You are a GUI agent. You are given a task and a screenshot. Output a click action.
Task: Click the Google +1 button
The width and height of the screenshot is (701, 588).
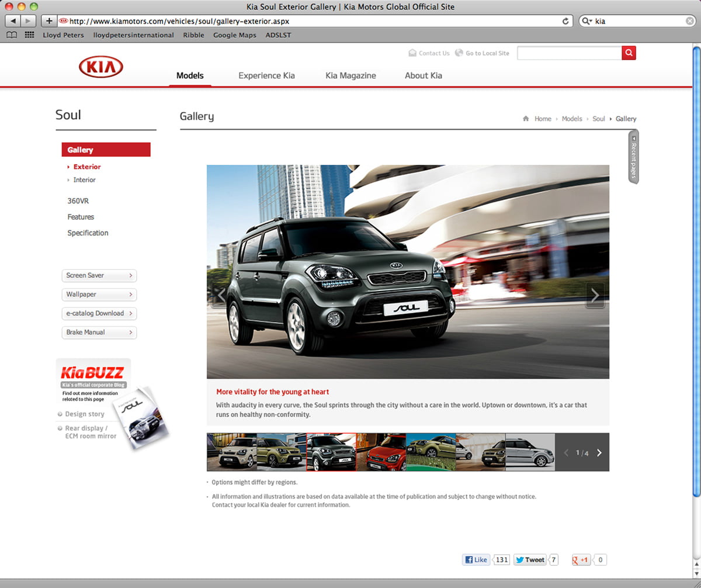[x=581, y=560]
